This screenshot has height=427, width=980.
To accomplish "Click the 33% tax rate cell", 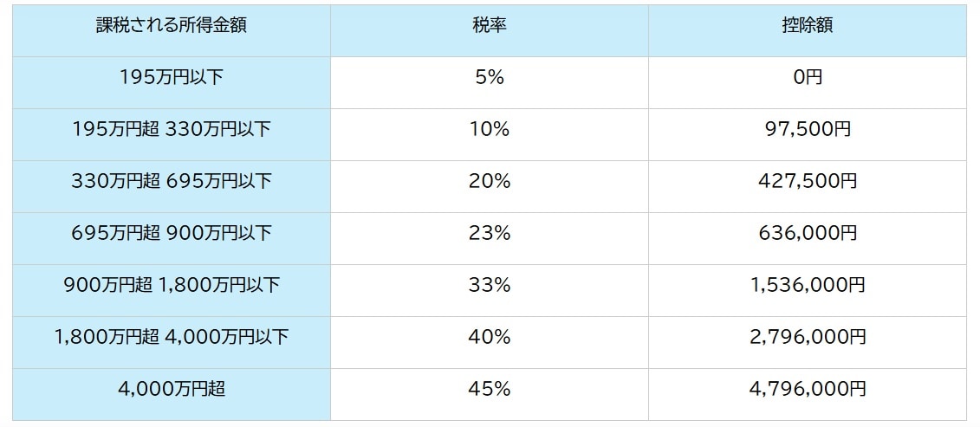I will click(490, 285).
